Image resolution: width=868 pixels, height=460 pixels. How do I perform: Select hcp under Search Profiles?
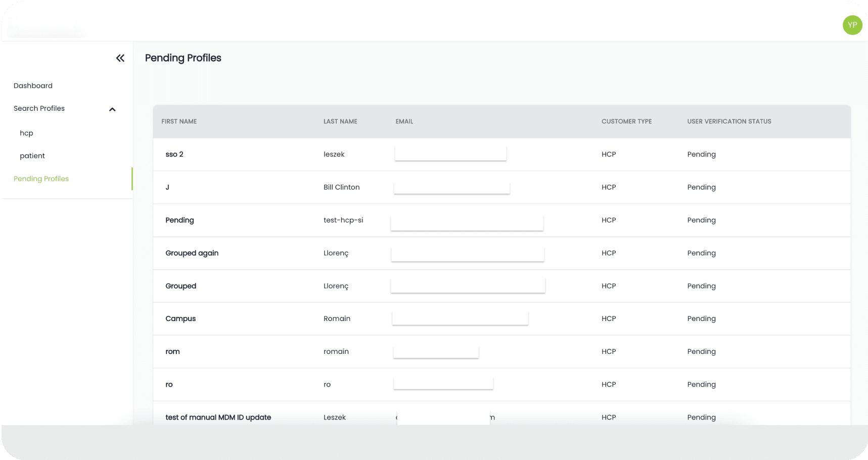click(26, 133)
